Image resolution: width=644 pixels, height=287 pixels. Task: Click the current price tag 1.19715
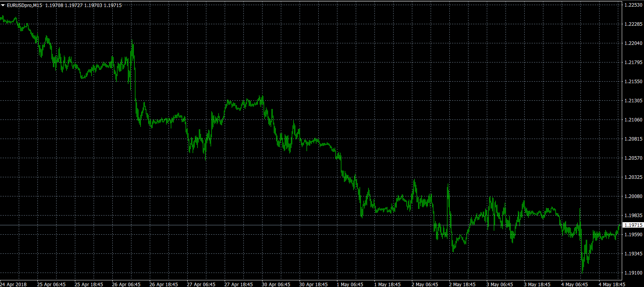coord(633,225)
